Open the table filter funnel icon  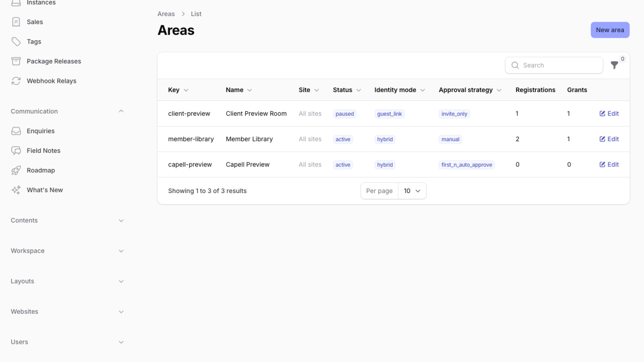click(614, 65)
